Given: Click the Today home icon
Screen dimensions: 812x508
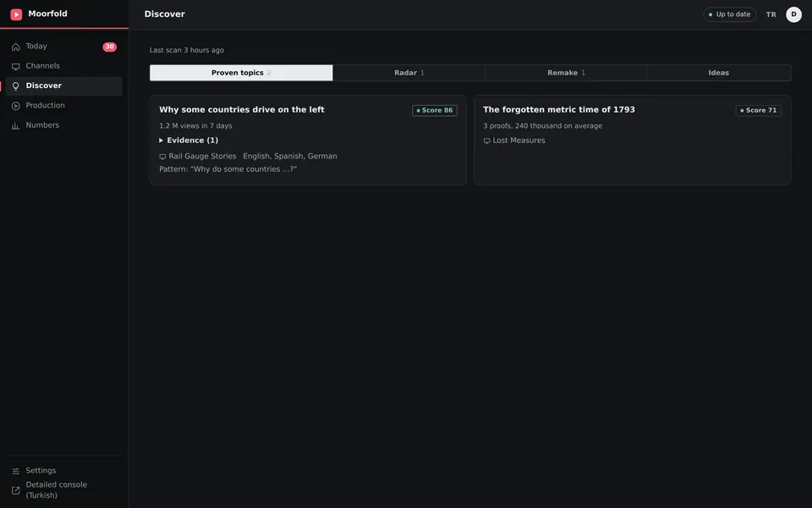Looking at the screenshot, I should point(15,47).
